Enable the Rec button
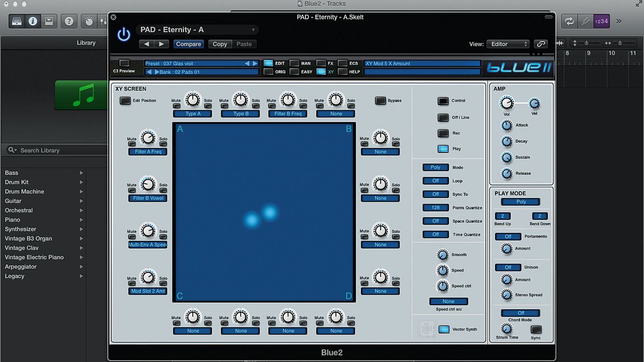The height and width of the screenshot is (362, 644). click(443, 133)
